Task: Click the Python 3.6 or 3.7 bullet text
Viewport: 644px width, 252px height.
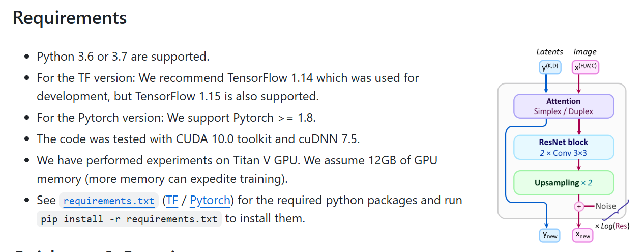Action: tap(123, 57)
